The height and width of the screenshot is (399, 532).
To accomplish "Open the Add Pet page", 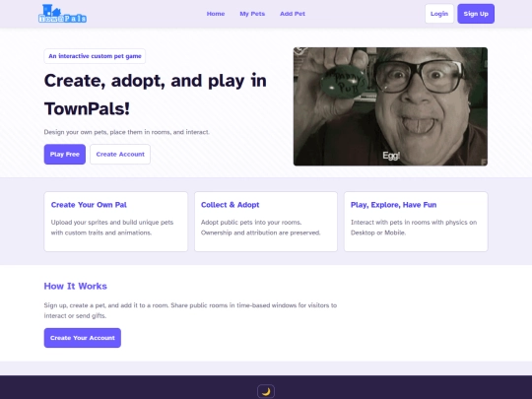I will 293,14.
